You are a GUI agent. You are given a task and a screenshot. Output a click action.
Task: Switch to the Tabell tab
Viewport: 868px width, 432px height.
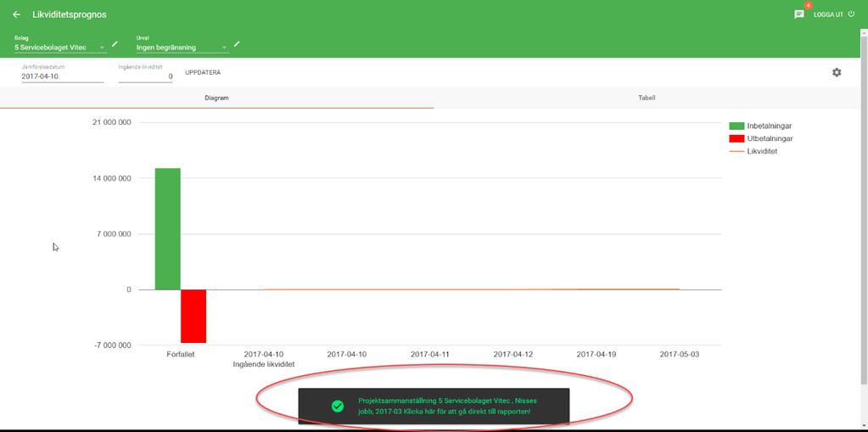(646, 98)
